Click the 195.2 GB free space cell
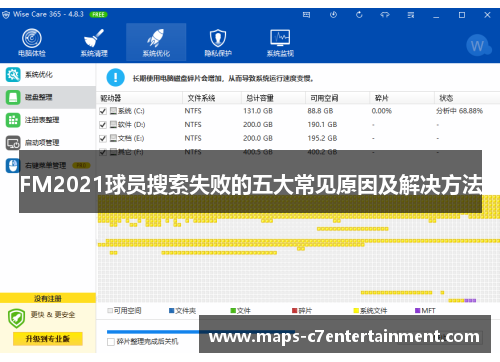Screen dimensions: 500x362 322,138
